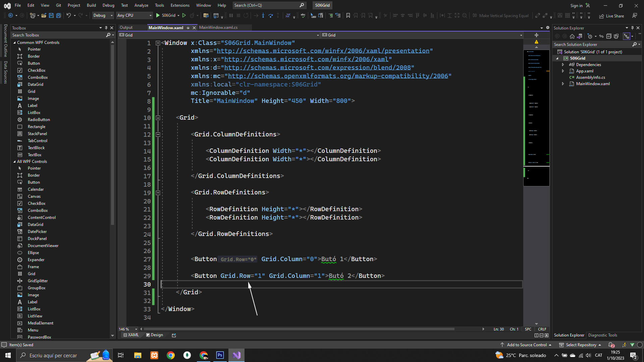
Task: Pin the Toolbox panel with pushpin
Action: pos(106,28)
